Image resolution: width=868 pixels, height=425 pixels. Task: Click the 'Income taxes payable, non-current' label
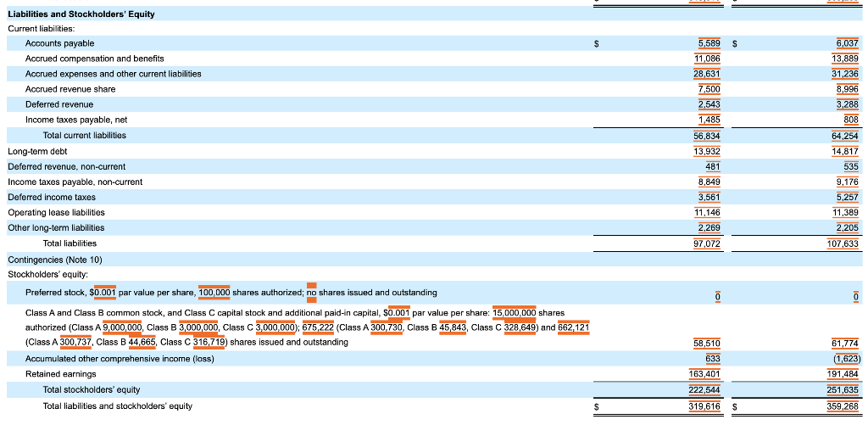point(75,182)
